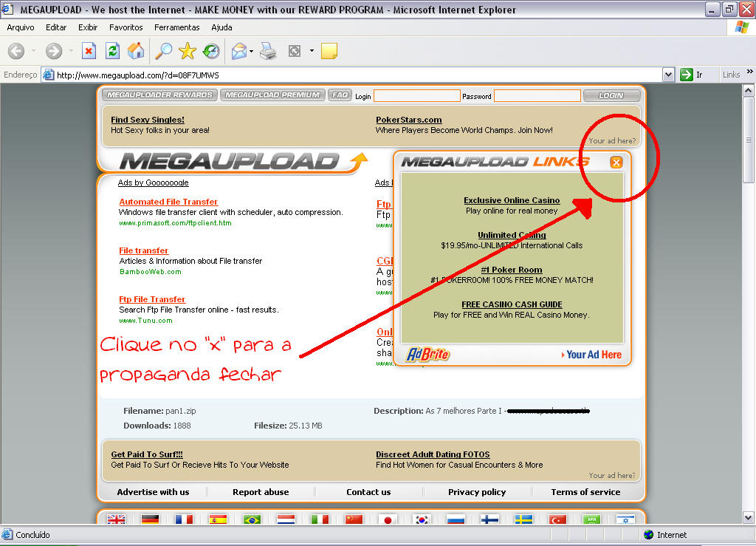Open the Mail icon dropdown arrow
The height and width of the screenshot is (546, 756).
tap(251, 51)
